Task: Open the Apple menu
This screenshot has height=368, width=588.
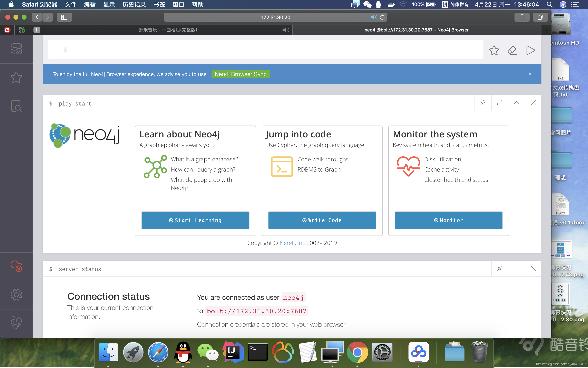Action: (11, 4)
